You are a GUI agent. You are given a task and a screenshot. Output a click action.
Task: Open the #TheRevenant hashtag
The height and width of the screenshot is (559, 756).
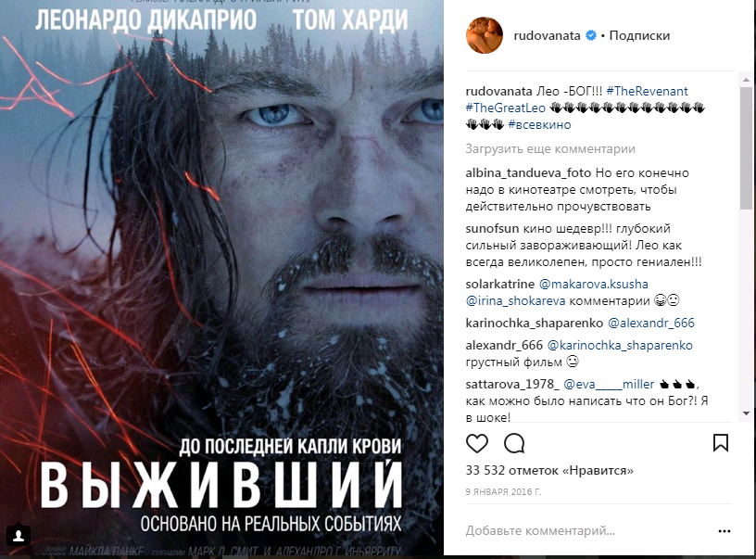[647, 91]
